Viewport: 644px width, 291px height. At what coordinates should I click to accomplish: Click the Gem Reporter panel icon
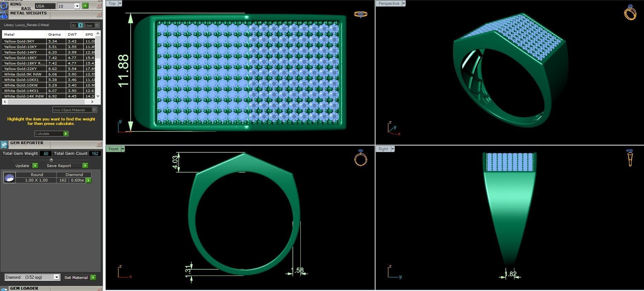click(4, 144)
